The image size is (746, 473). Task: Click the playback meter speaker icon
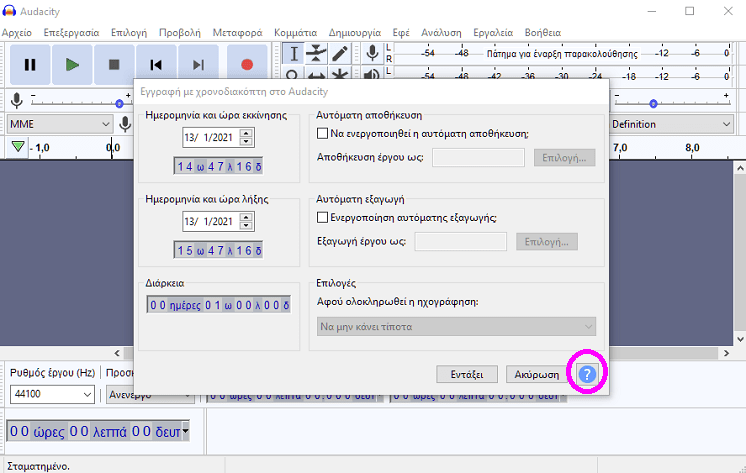tap(373, 74)
